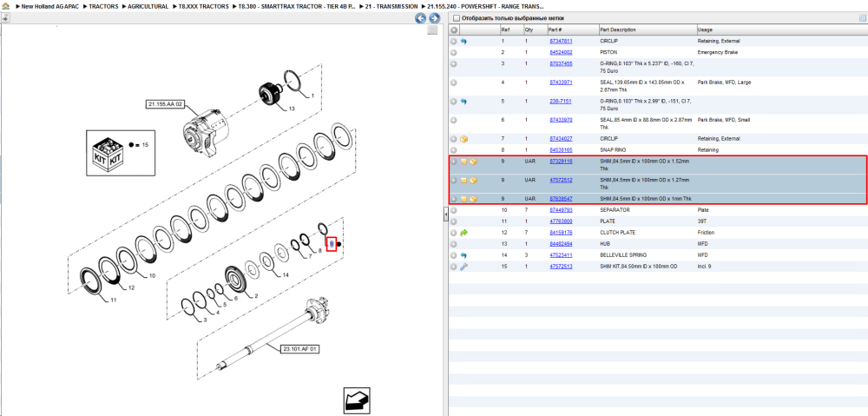This screenshot has height=416, width=868.
Task: Add CIRCLIP 87434027 with its plus icon
Action: (x=453, y=139)
